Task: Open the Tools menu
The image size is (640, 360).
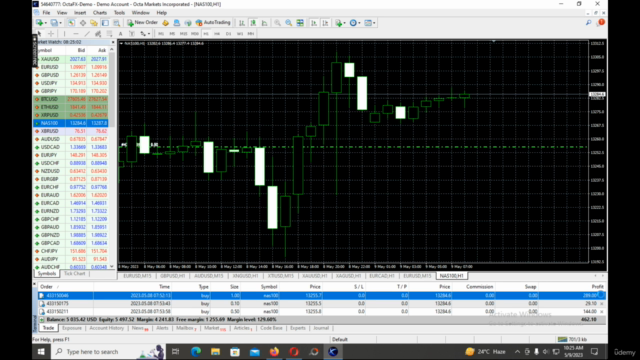Action: (x=119, y=13)
